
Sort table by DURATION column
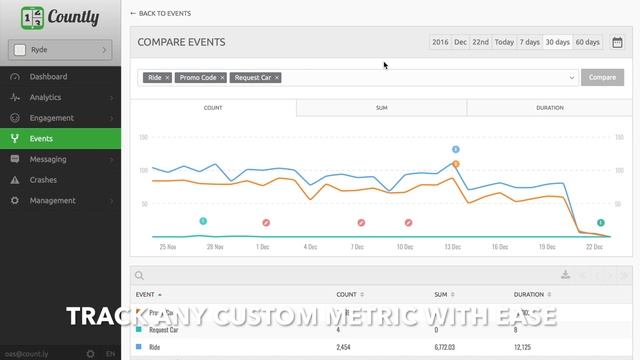532,294
